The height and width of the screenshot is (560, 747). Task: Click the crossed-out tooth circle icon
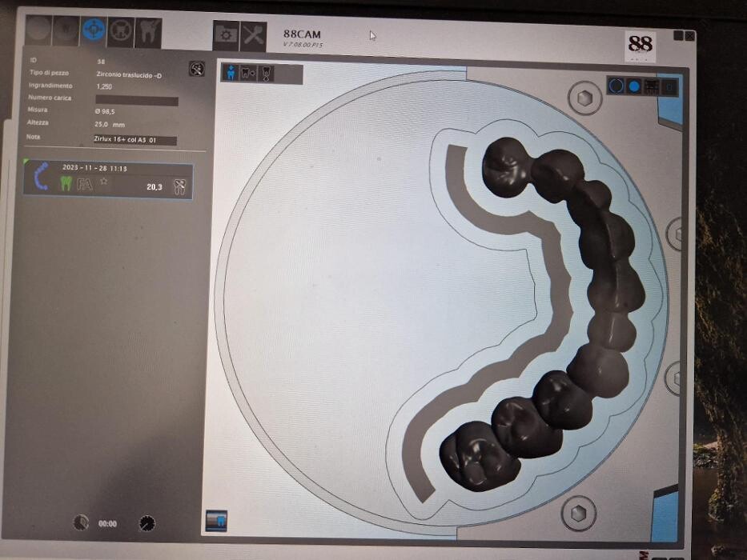(122, 31)
